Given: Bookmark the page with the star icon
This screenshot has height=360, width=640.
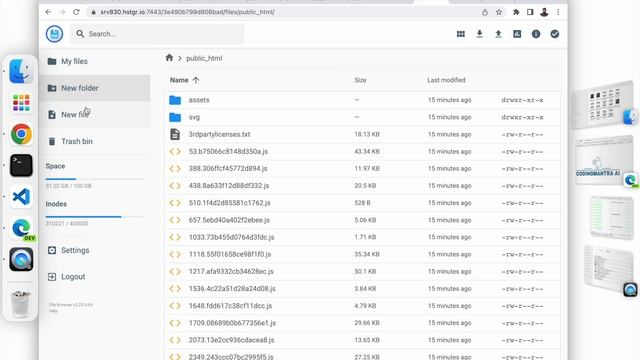Looking at the screenshot, I should click(499, 12).
